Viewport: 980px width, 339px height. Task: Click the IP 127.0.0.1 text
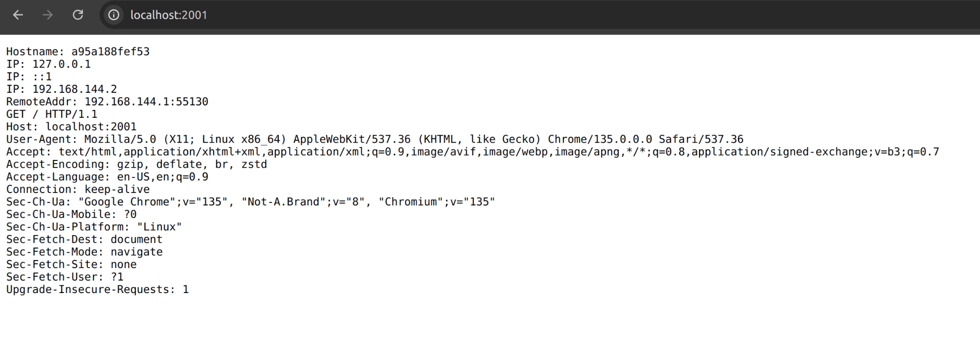48,64
